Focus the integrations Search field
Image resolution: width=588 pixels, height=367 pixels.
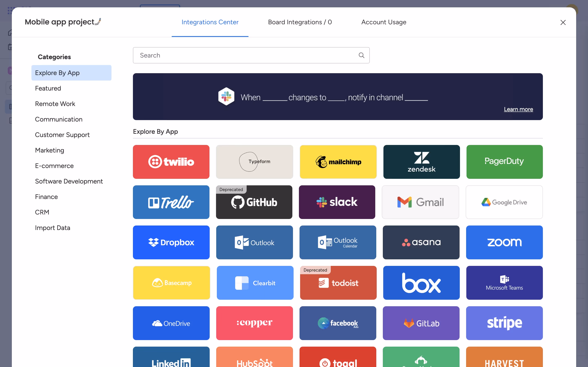point(251,55)
